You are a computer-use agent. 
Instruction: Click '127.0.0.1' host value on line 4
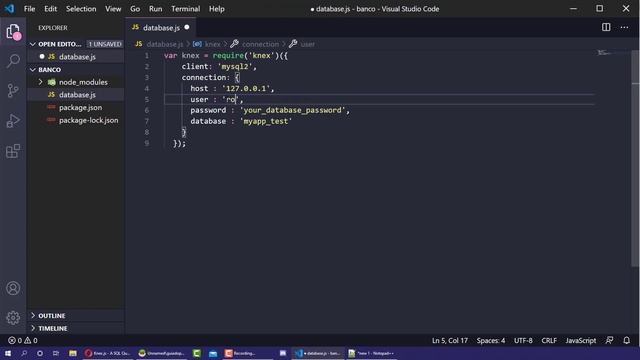(x=246, y=89)
